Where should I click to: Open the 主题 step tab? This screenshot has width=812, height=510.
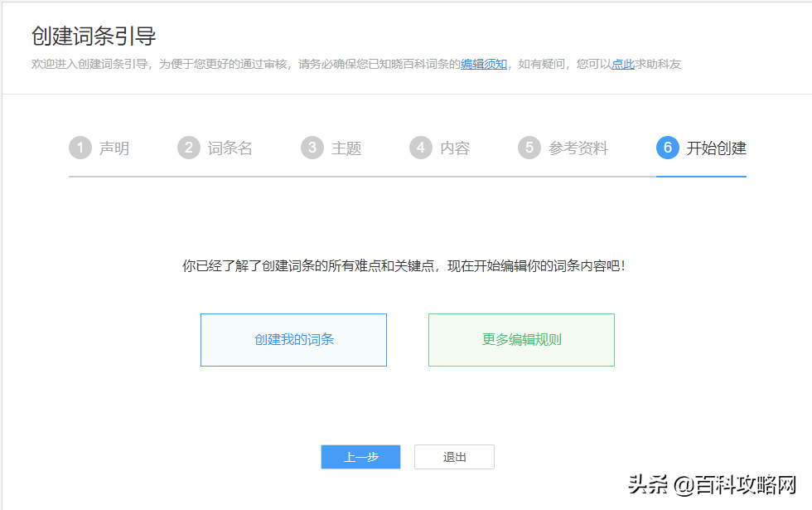346,148
